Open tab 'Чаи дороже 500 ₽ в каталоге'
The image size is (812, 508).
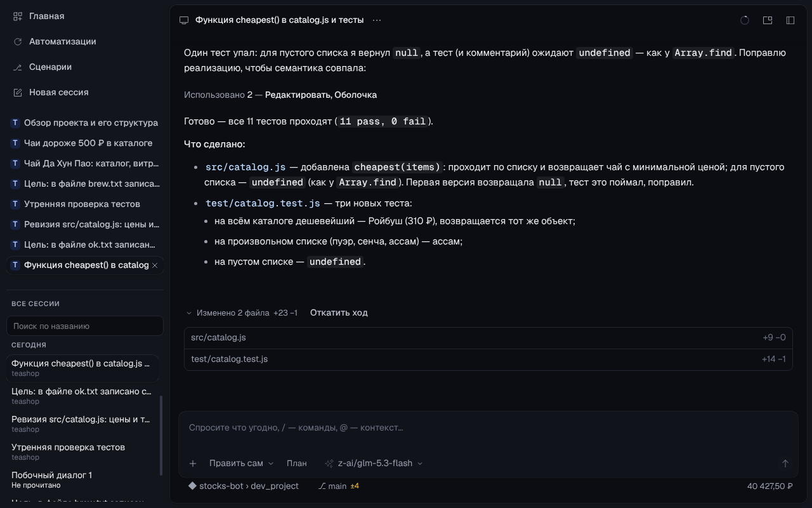(x=85, y=143)
